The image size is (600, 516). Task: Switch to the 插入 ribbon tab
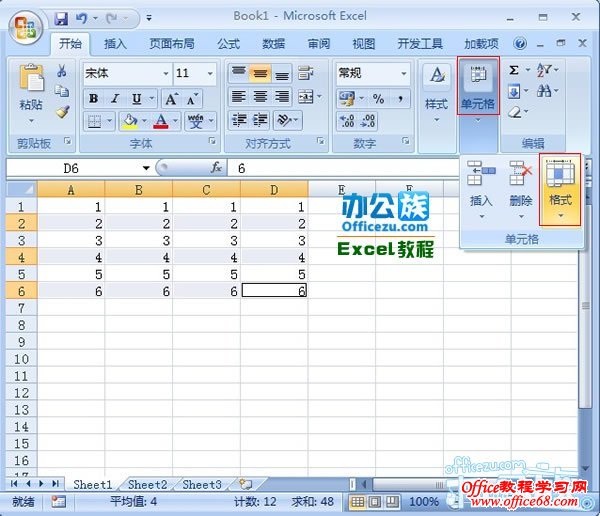point(115,44)
